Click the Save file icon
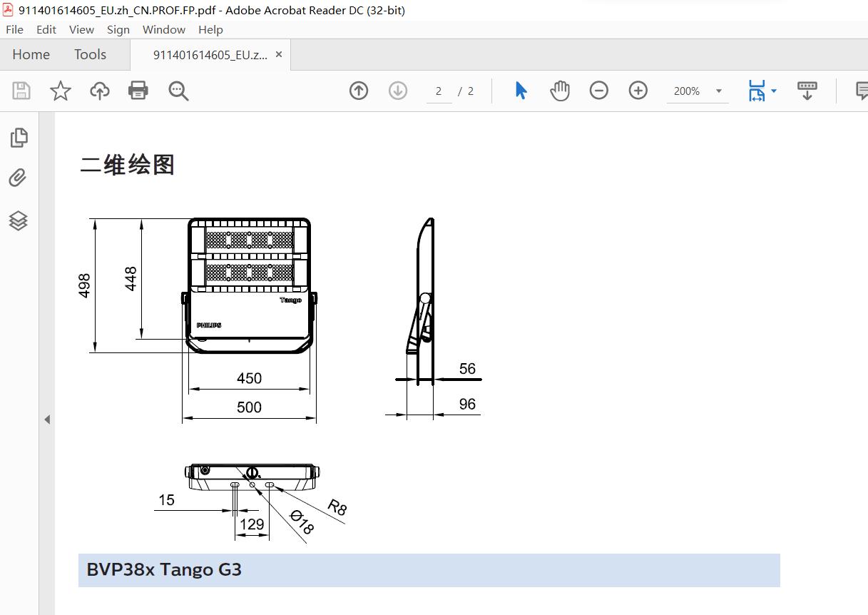Image resolution: width=868 pixels, height=615 pixels. 21,91
